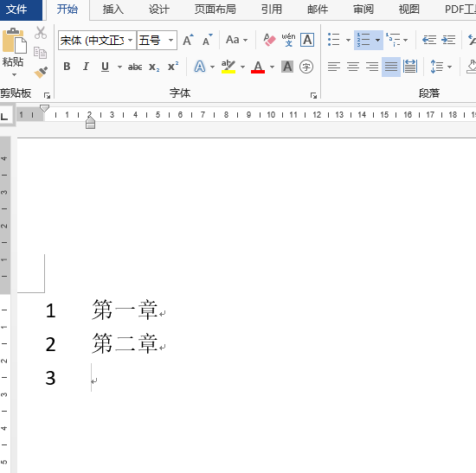This screenshot has height=473, width=476.
Task: Open highlight color dropdown arrow
Action: coord(242,67)
